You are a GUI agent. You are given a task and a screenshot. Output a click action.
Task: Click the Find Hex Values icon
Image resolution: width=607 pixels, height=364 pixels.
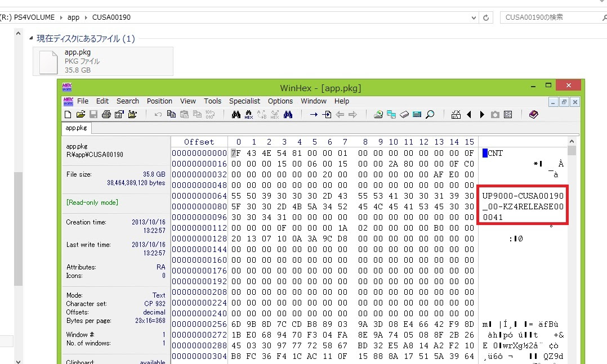(248, 115)
